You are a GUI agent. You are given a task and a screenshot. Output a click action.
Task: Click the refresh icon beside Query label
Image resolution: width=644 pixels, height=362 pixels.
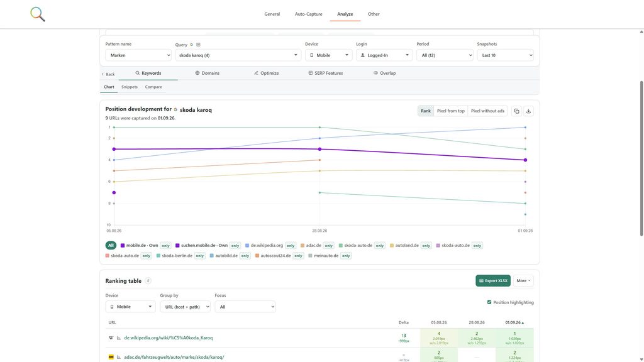pyautogui.click(x=191, y=45)
